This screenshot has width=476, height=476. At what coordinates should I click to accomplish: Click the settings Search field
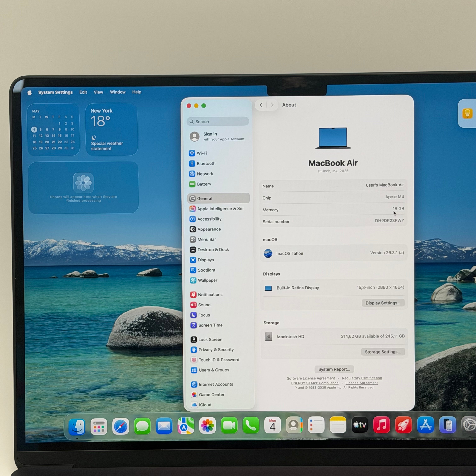pos(218,122)
